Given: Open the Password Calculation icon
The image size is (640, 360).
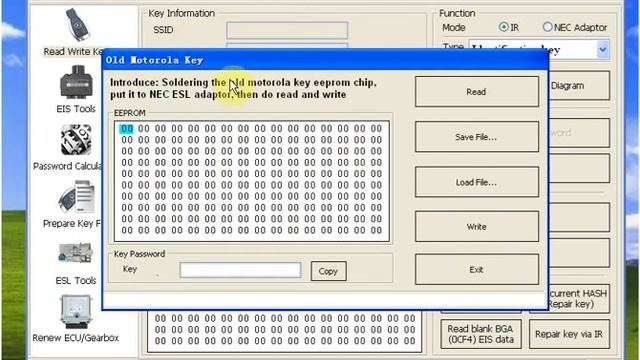Looking at the screenshot, I should 76,140.
